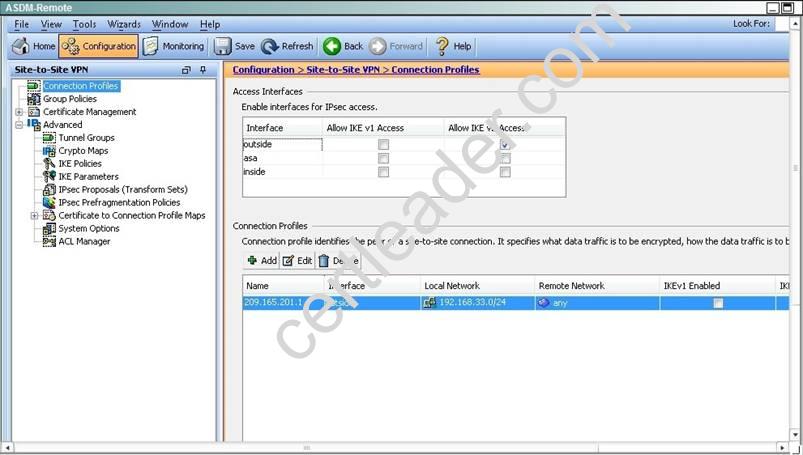The image size is (803, 455).
Task: Select the outside interface cell
Action: point(282,144)
